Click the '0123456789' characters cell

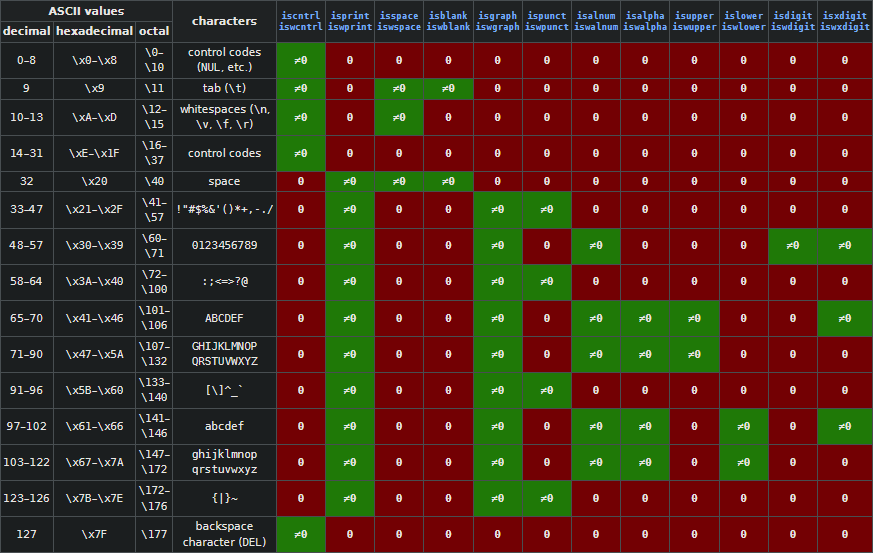[x=224, y=246]
